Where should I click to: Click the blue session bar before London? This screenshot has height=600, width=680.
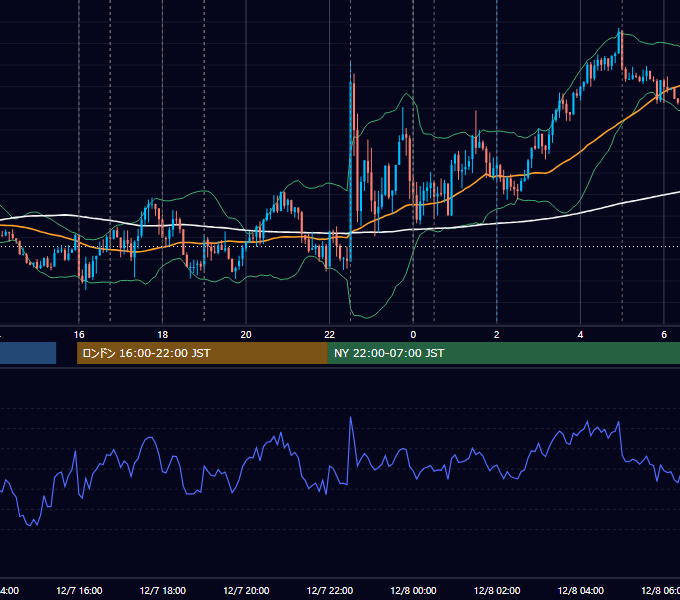point(28,353)
